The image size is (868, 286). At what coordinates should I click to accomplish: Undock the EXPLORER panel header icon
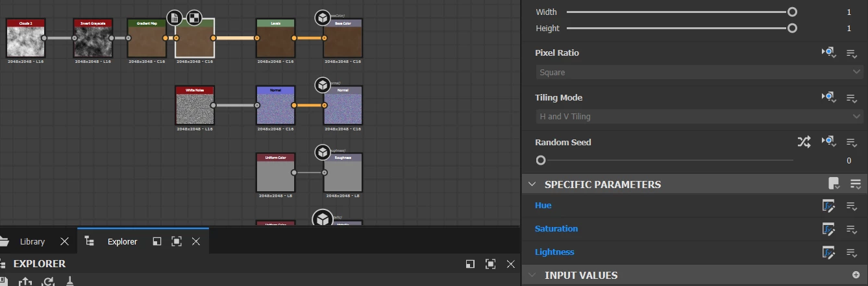click(470, 264)
